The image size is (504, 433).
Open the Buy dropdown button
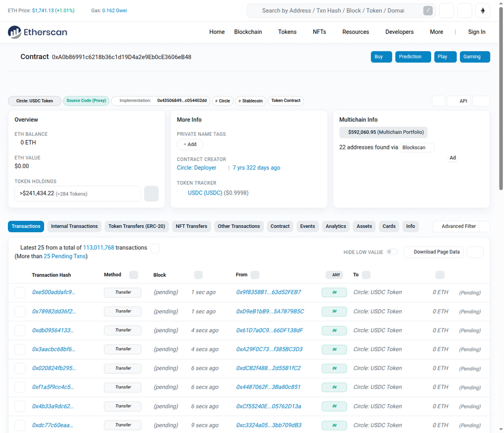[381, 57]
